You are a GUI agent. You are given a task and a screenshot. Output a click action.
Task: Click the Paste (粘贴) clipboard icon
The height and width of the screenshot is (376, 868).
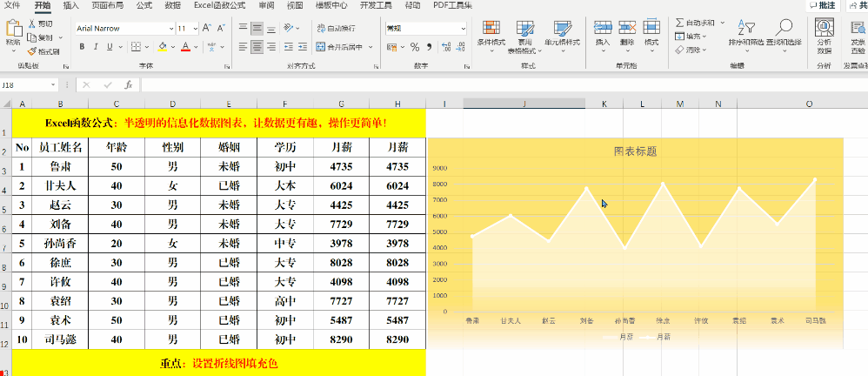pos(13,29)
